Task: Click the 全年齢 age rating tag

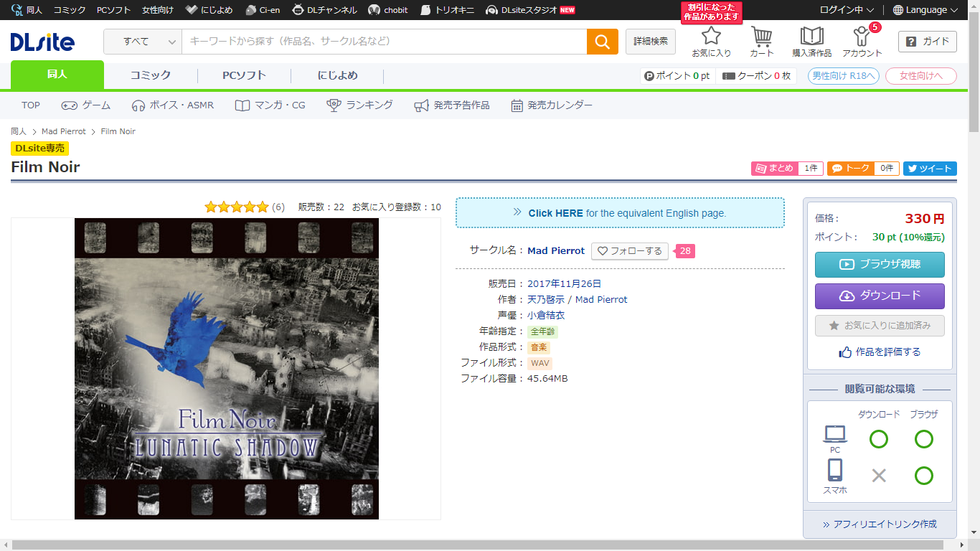Action: click(x=542, y=332)
